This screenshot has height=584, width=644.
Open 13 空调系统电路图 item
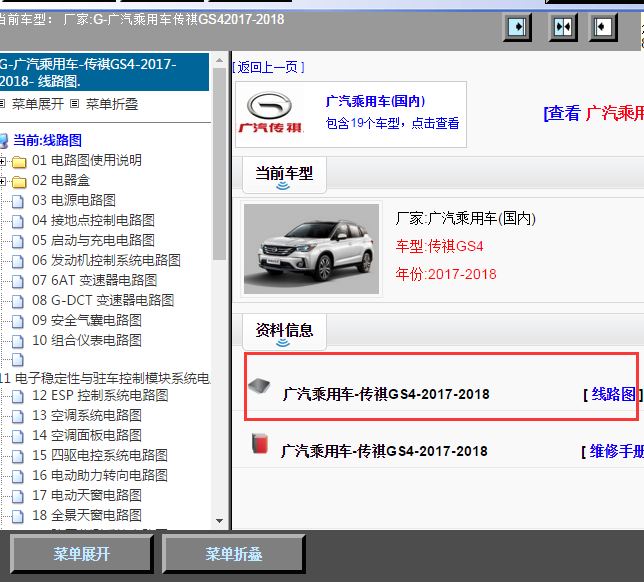[x=87, y=416]
